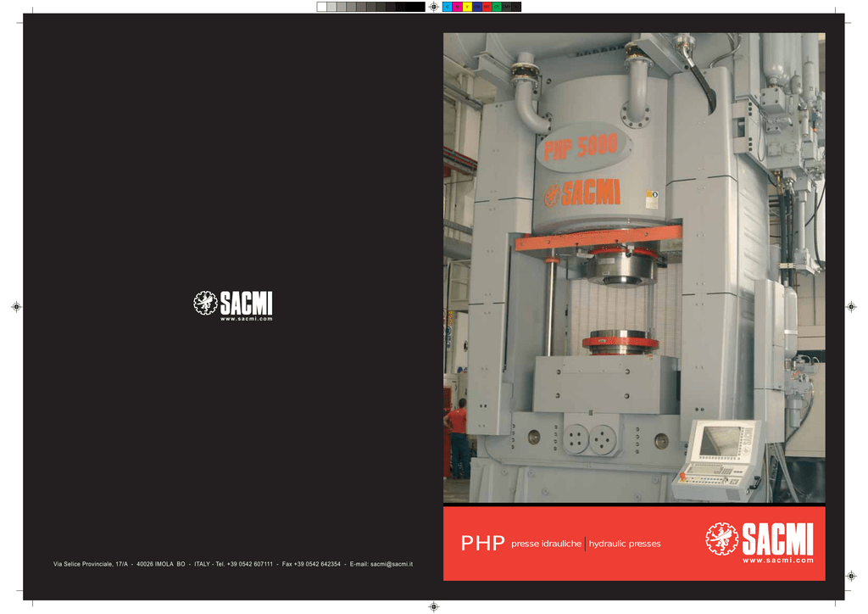Click the SACMI wordmark in the red banner
The image size is (868, 614).
[778, 539]
